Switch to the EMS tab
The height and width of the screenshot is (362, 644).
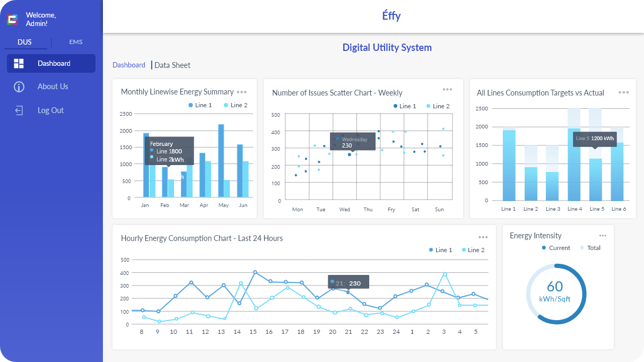(75, 41)
